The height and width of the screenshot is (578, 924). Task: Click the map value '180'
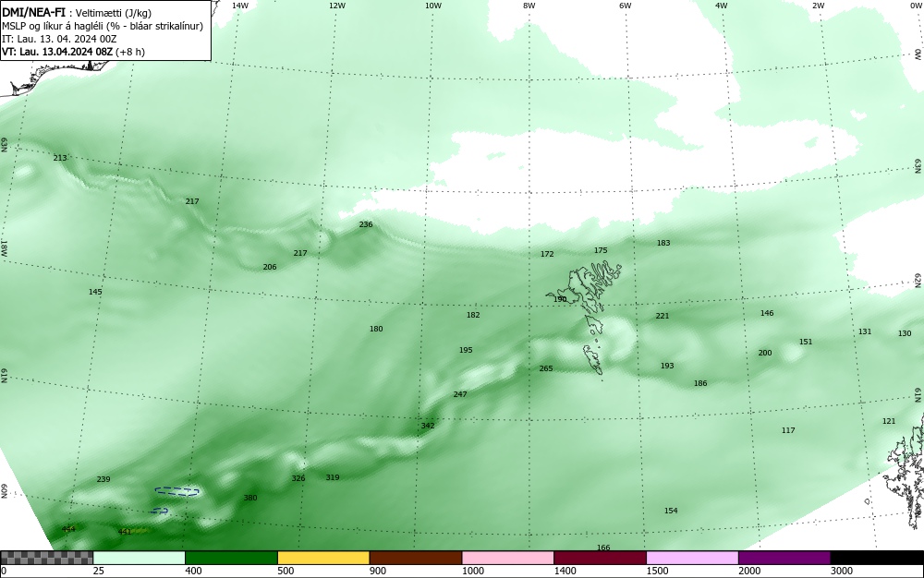click(x=376, y=329)
